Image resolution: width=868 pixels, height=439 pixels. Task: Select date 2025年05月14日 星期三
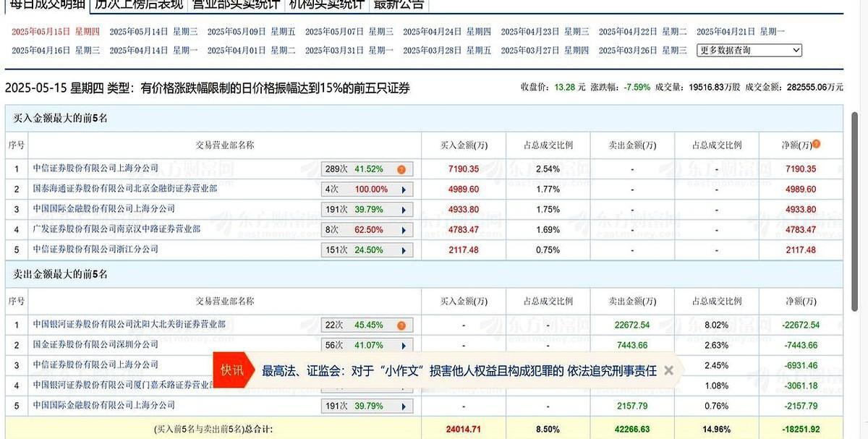point(153,32)
